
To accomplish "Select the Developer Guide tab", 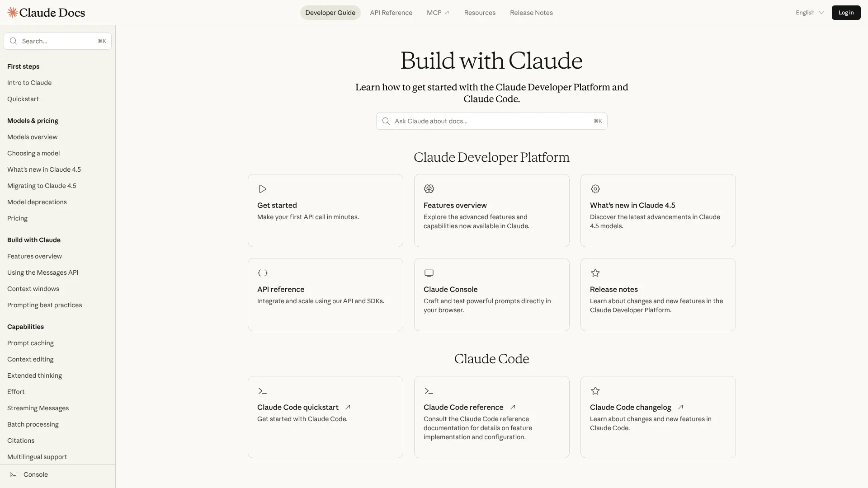I will [x=330, y=13].
